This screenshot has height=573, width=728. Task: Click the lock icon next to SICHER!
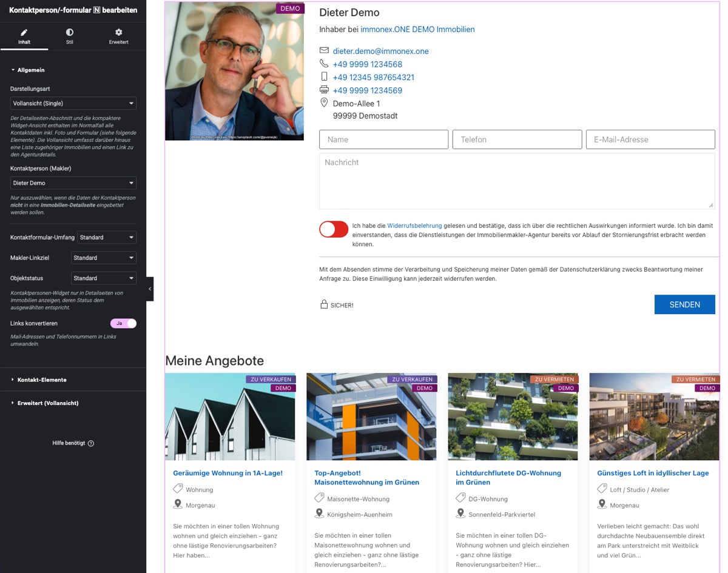click(324, 304)
